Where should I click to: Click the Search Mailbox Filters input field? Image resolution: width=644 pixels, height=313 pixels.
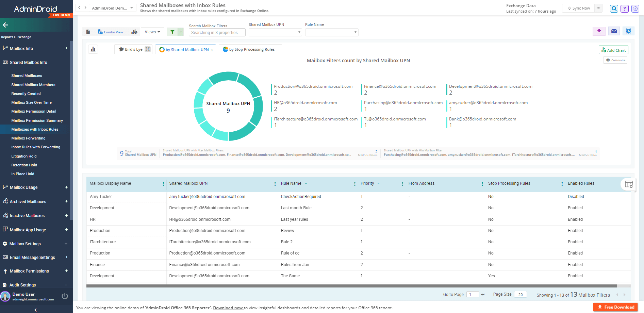(x=217, y=33)
